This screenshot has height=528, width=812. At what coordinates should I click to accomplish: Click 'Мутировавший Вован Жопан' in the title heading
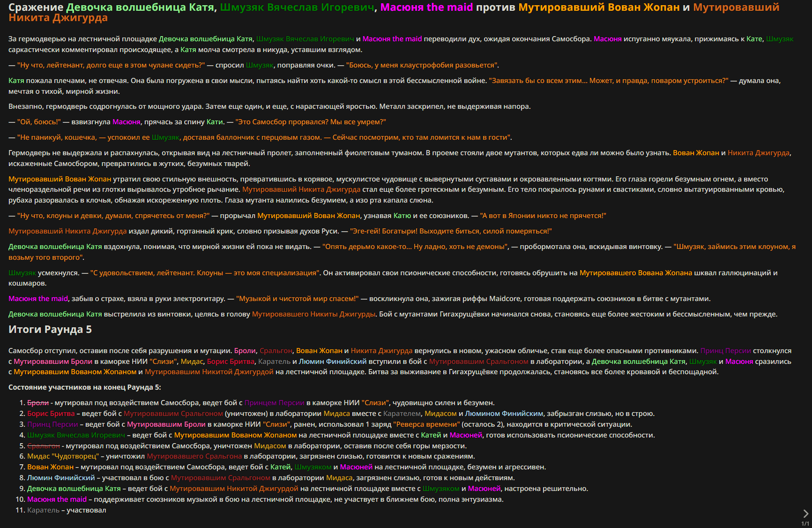pos(599,8)
